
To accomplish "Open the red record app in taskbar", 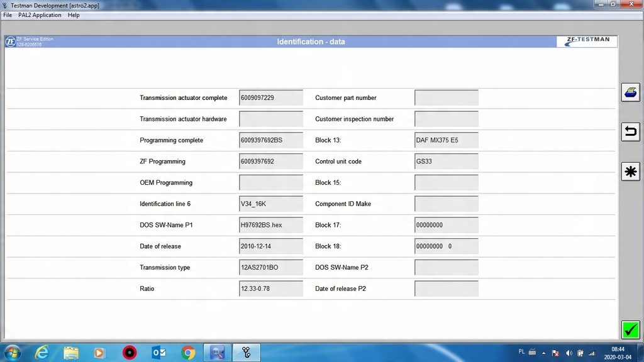I will tap(130, 353).
